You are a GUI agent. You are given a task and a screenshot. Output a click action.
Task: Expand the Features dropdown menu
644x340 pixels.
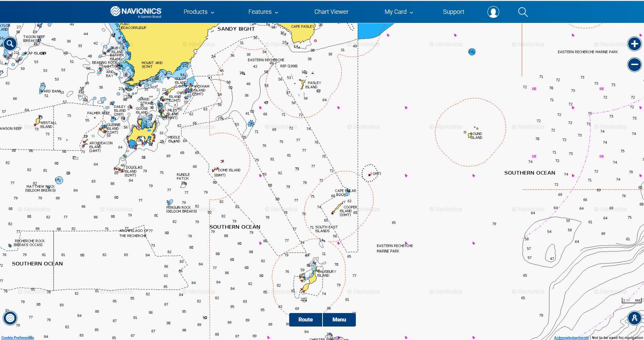(x=263, y=12)
